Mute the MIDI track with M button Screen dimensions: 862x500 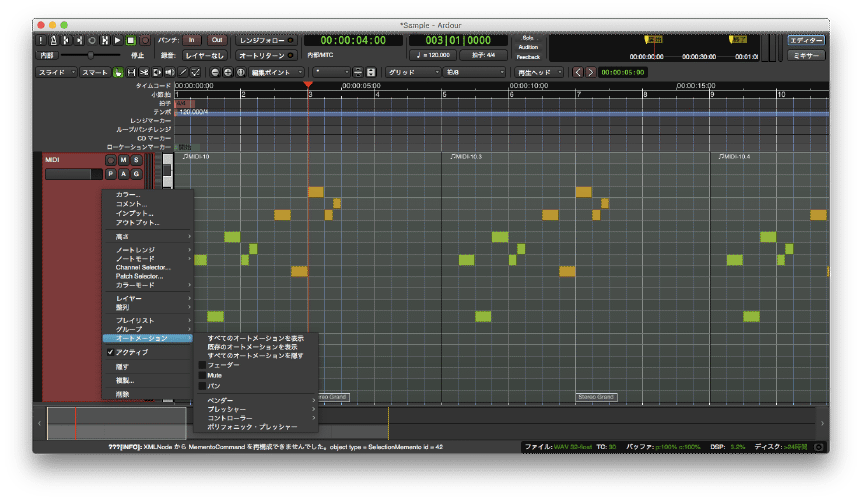[x=123, y=160]
